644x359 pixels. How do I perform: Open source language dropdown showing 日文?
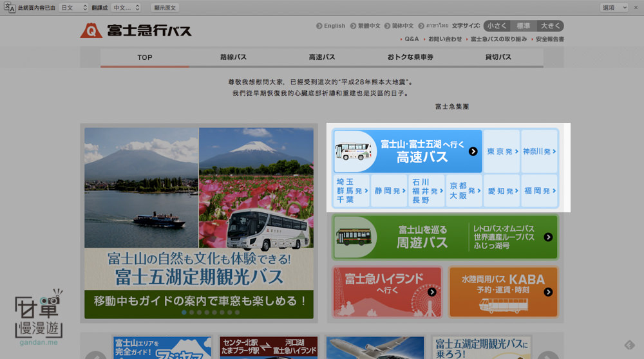(x=74, y=7)
